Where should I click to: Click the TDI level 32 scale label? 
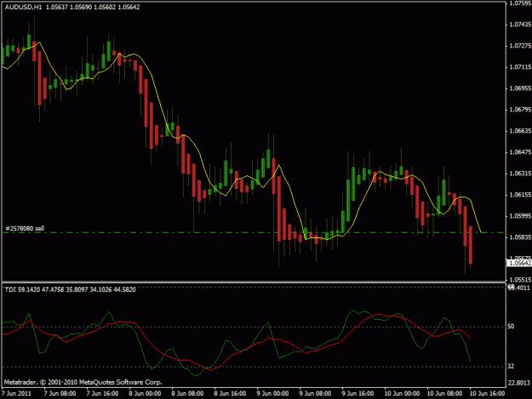[511, 366]
